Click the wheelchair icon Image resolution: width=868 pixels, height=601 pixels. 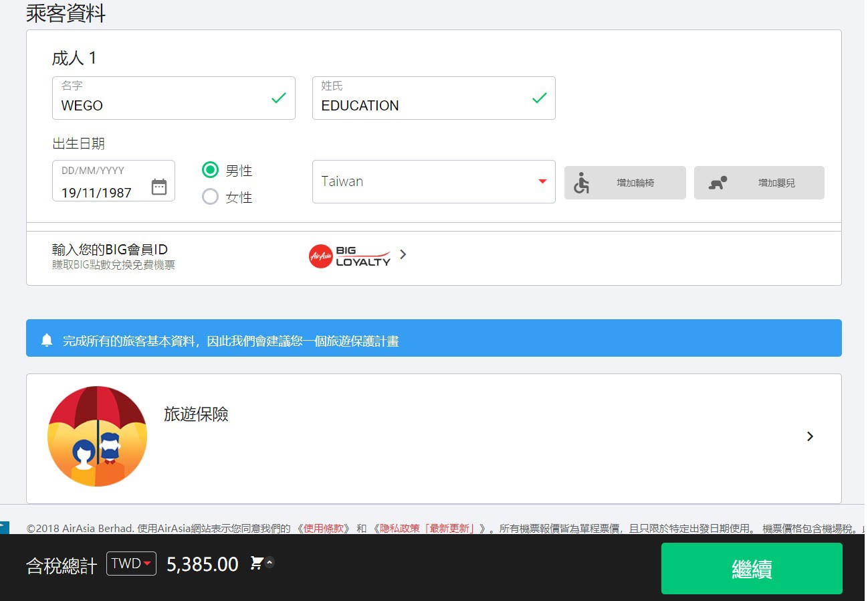[581, 183]
